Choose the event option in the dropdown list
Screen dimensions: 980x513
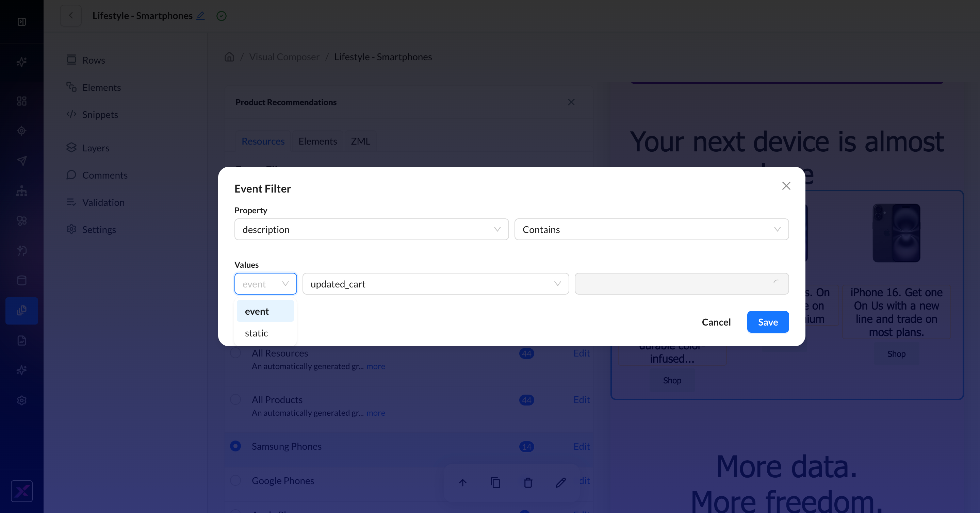pyautogui.click(x=265, y=311)
